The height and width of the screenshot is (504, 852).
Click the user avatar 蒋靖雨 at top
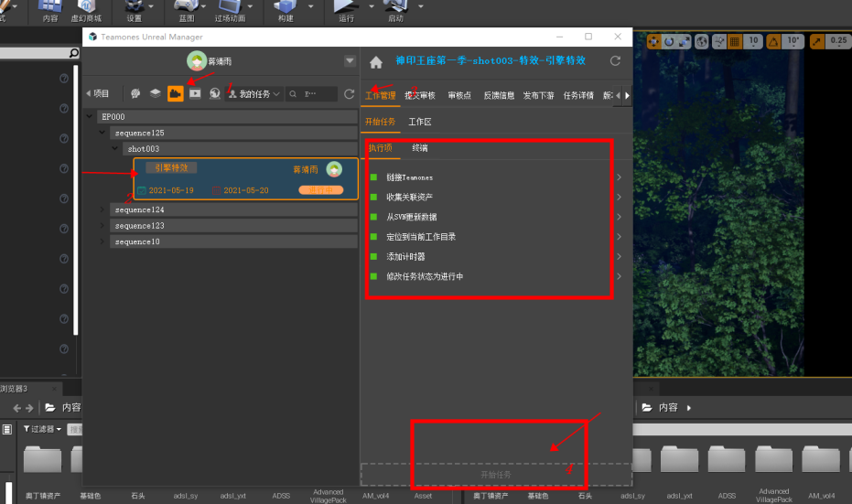[196, 60]
